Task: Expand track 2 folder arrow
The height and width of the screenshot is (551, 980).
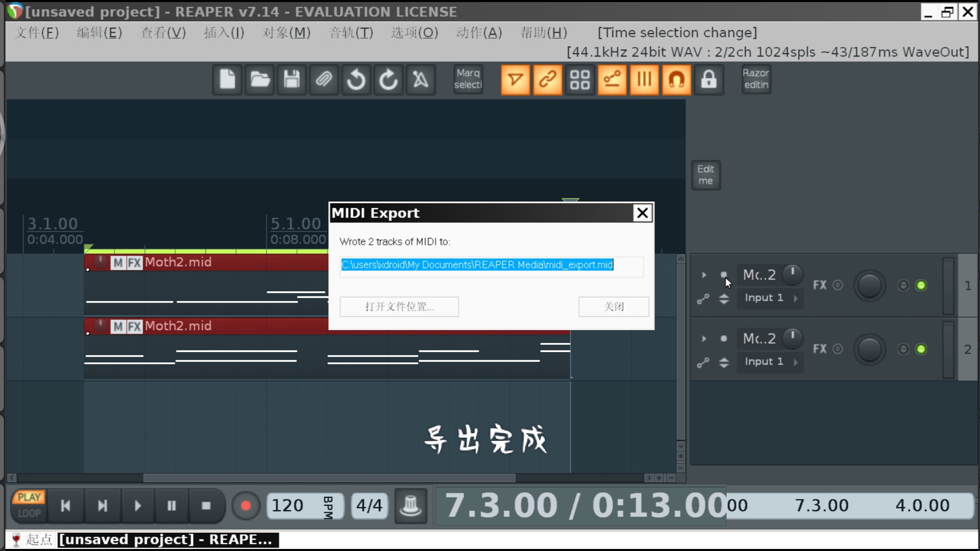Action: [704, 339]
